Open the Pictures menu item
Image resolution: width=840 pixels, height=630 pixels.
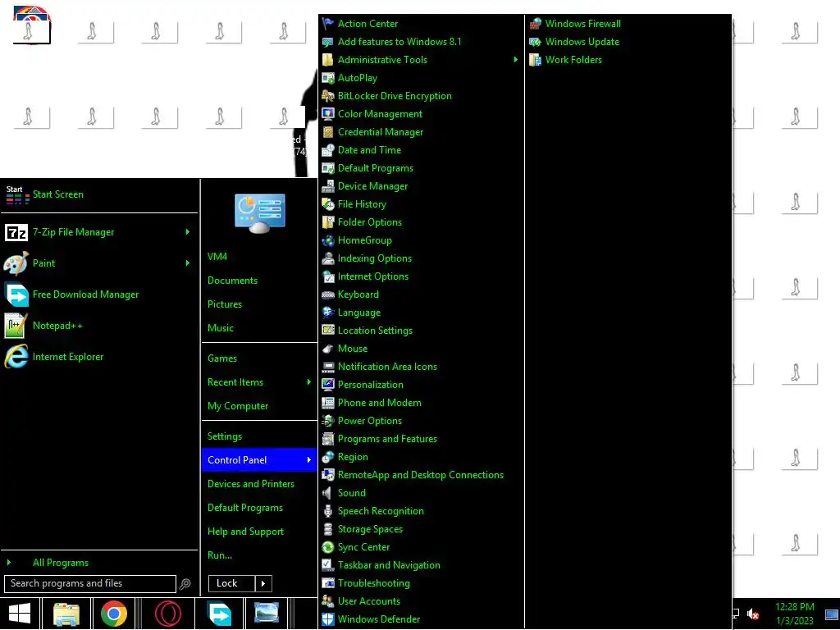tap(225, 304)
